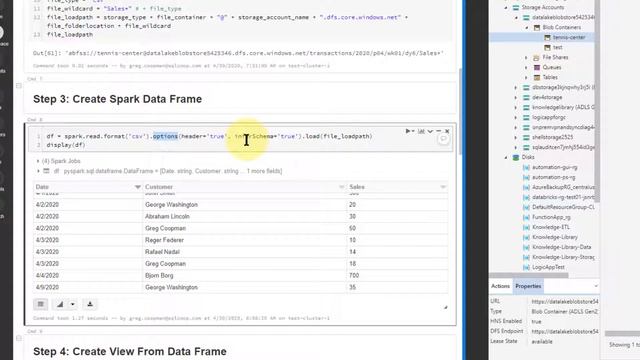Select Knowledge-Library-Data resource group
The image size is (640, 360).
(x=562, y=247)
